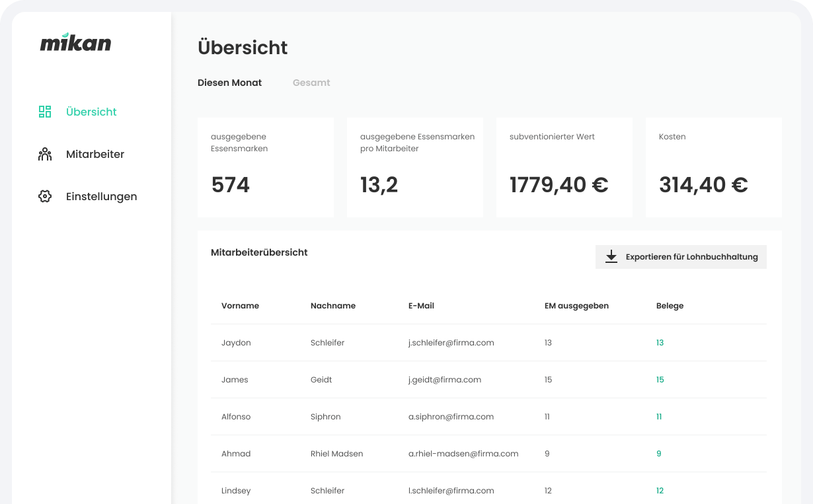Click the download icon on the export button
The width and height of the screenshot is (813, 504).
[x=611, y=256]
